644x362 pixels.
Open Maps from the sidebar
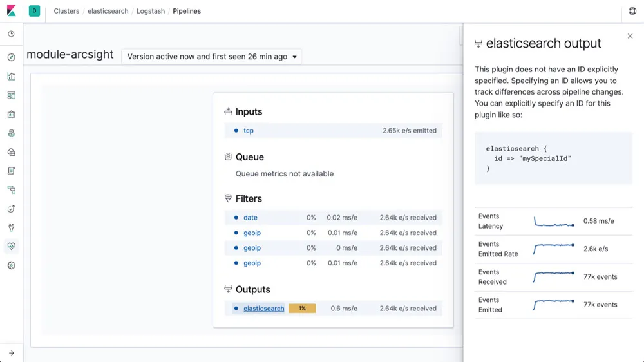coord(11,133)
